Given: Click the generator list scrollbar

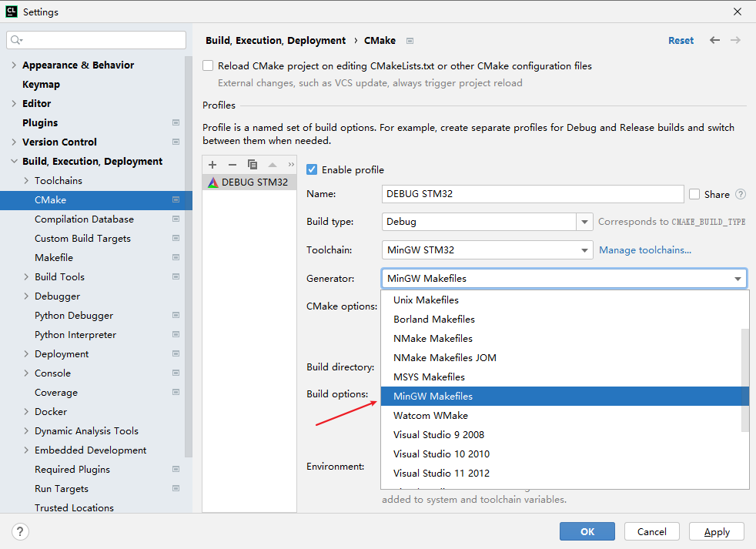Looking at the screenshot, I should (745, 380).
